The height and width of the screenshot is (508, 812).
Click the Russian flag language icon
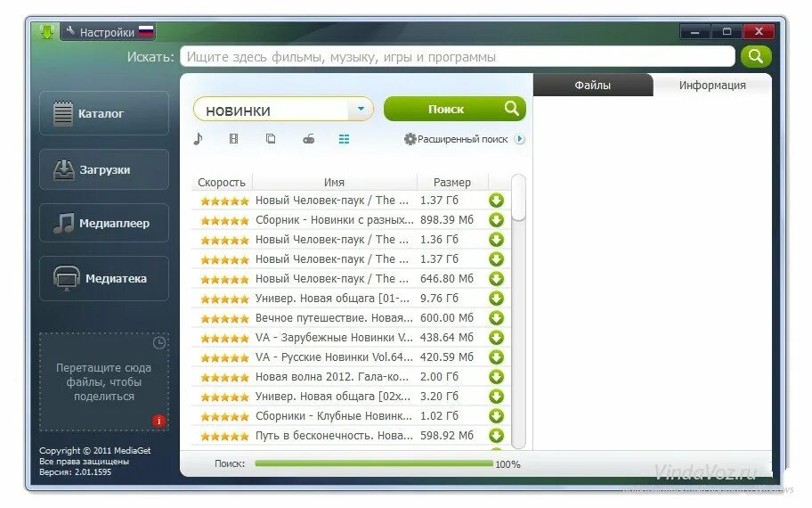(x=146, y=31)
